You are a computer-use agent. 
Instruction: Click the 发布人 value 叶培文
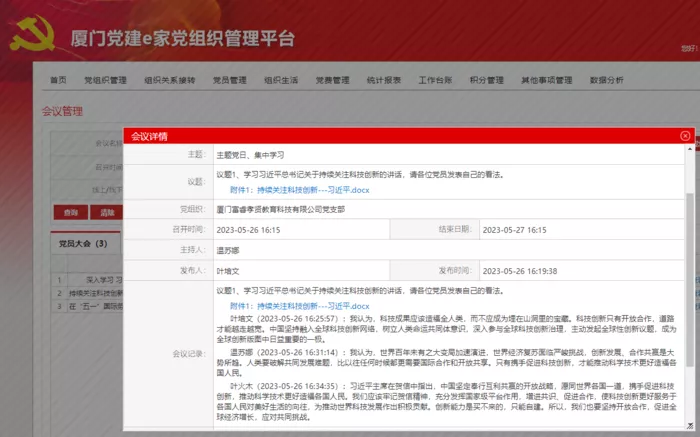pos(228,271)
